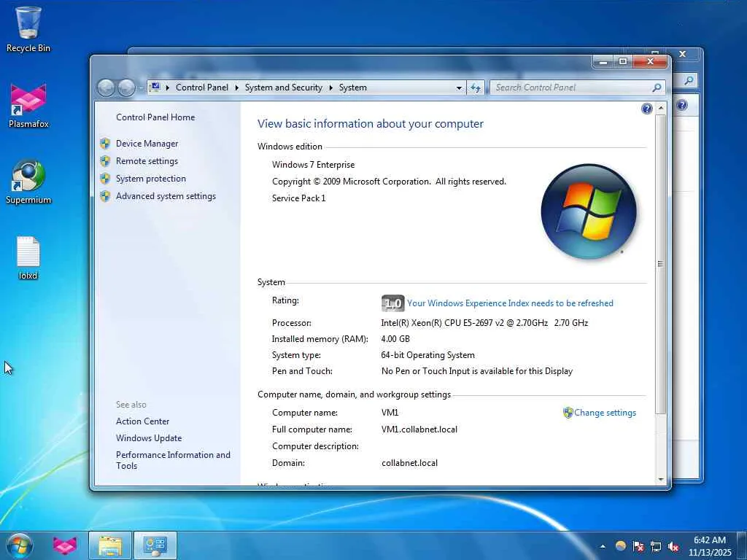Open Performance Information and Tools link
The width and height of the screenshot is (747, 560).
173,461
